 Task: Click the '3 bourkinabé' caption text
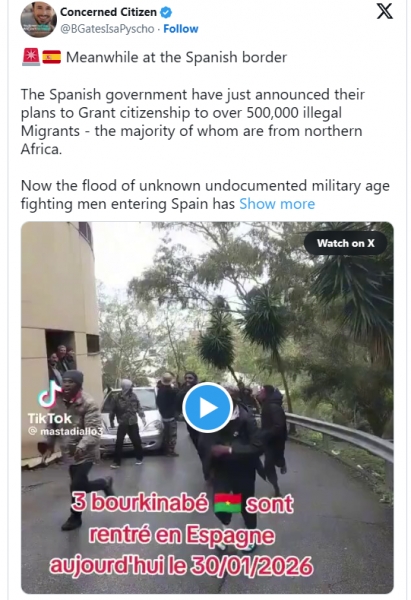click(x=140, y=503)
